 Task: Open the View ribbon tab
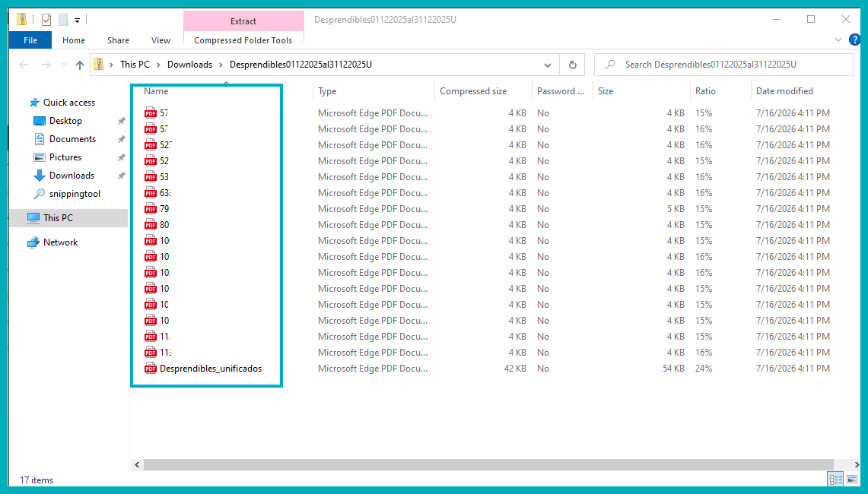[x=161, y=40]
